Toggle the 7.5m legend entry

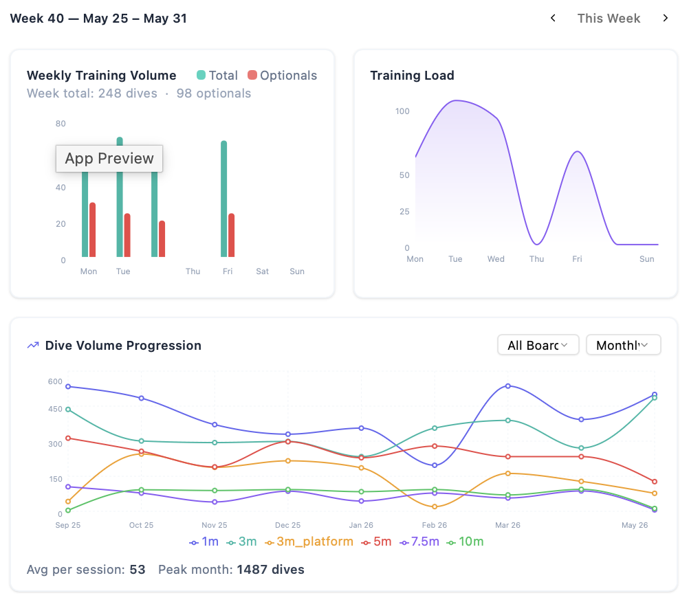pos(419,542)
